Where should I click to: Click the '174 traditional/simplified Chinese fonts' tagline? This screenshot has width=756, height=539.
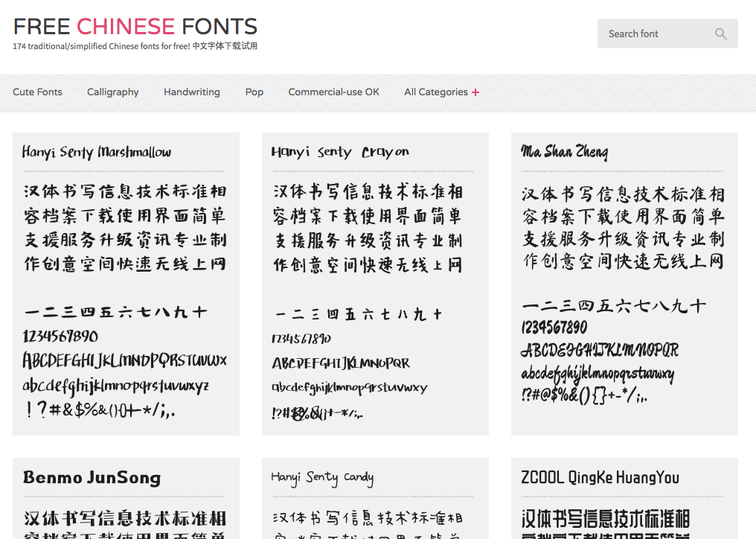(x=135, y=46)
